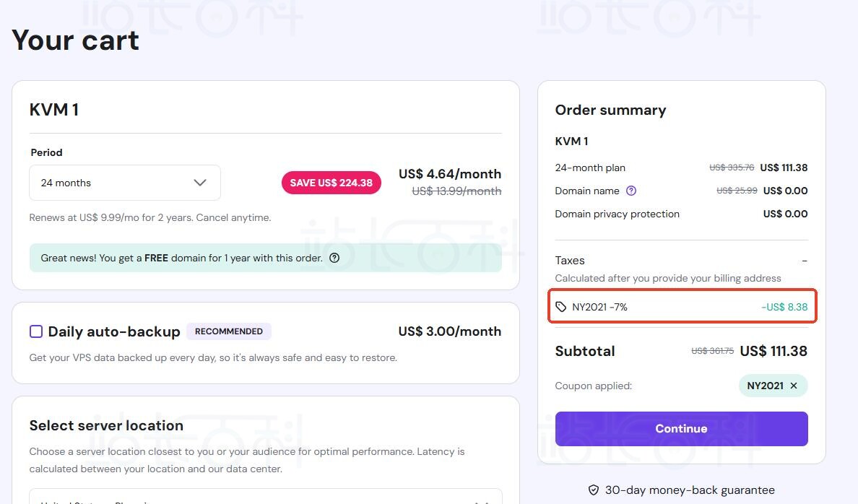Viewport: 858px width, 504px height.
Task: Open the help icon beside free domain notice
Action: click(334, 258)
